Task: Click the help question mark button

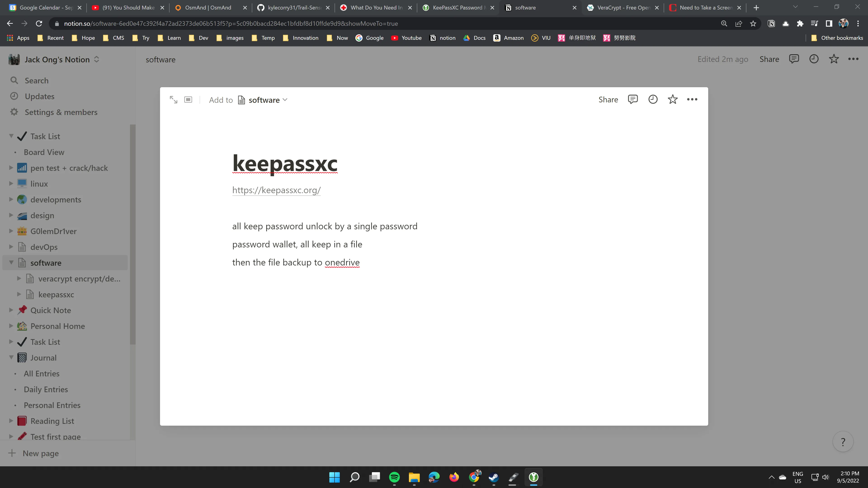Action: point(843,441)
